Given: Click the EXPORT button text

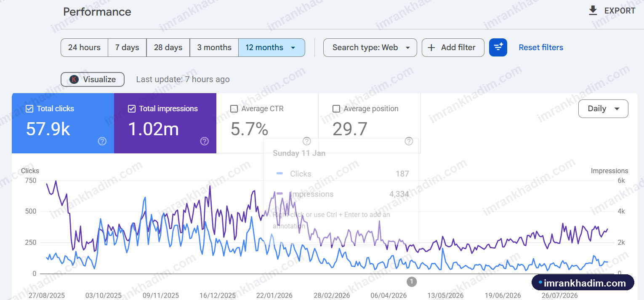Looking at the screenshot, I should click(x=620, y=11).
